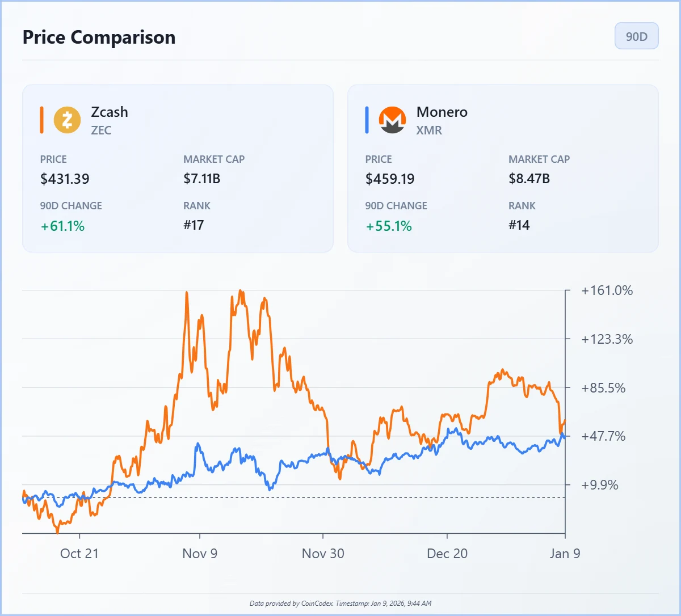
Task: Click the Dec 20 date axis label
Action: tap(447, 554)
